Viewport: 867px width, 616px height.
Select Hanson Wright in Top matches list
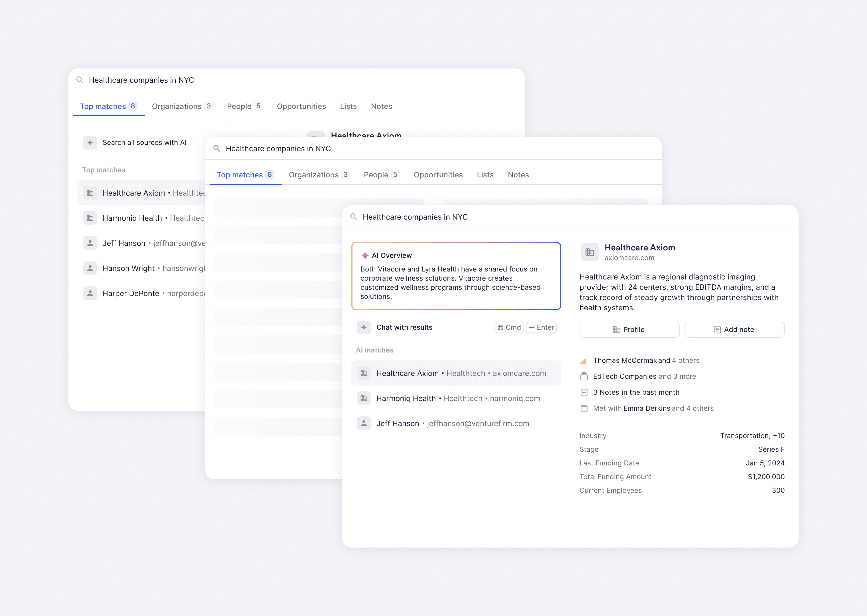pyautogui.click(x=128, y=269)
